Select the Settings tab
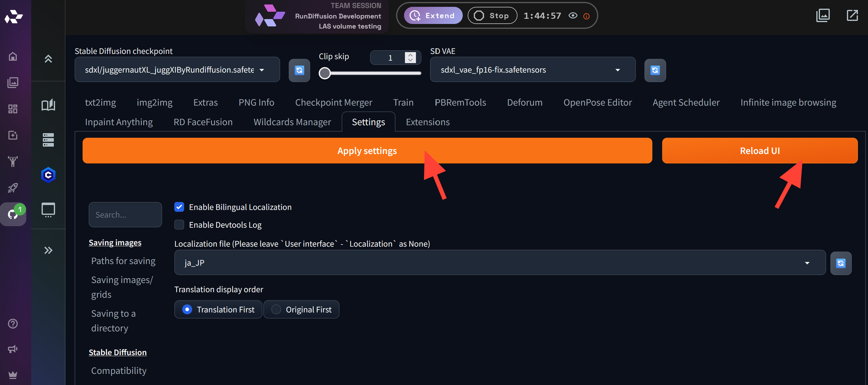The image size is (868, 385). point(368,122)
